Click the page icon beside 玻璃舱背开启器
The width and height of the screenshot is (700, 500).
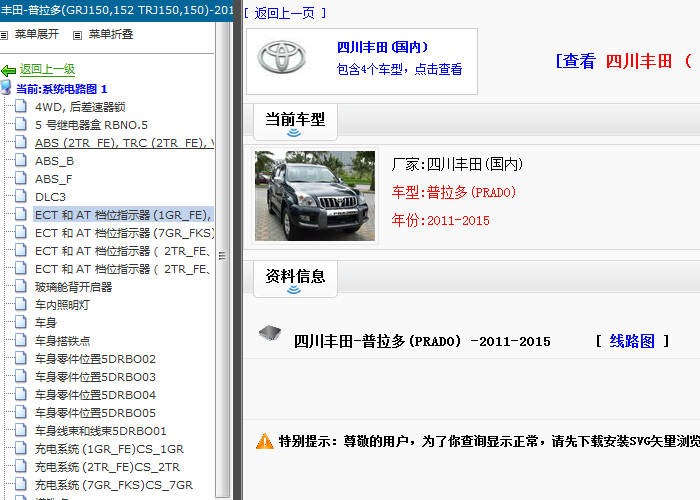[21, 287]
